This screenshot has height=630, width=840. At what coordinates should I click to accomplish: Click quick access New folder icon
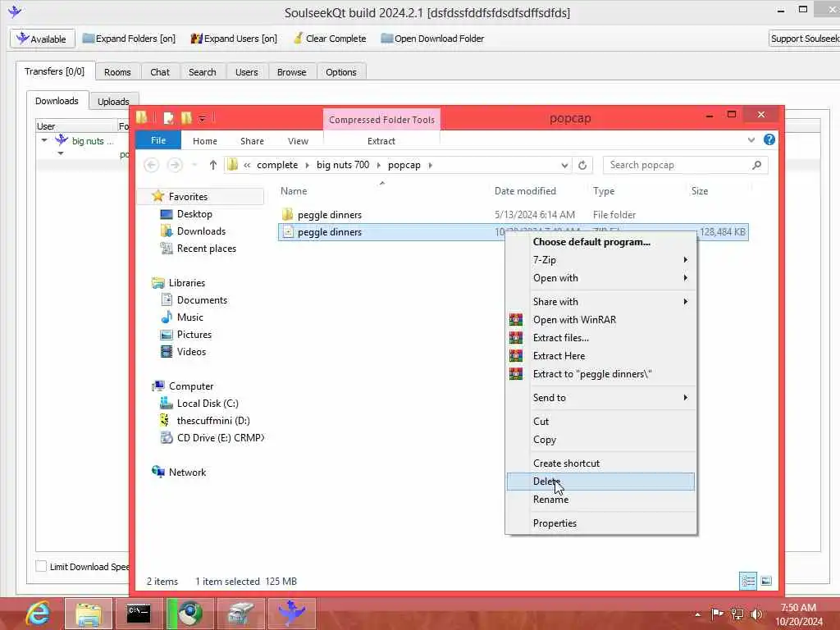(186, 118)
